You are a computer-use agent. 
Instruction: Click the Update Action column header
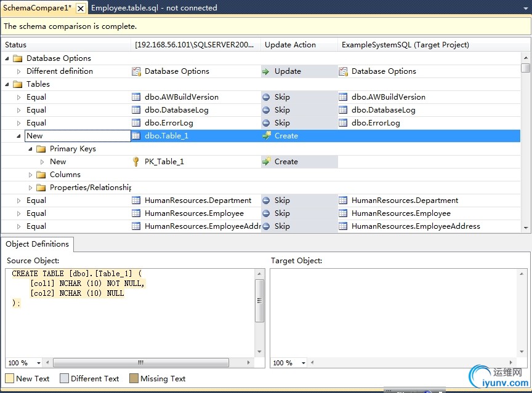coord(299,45)
